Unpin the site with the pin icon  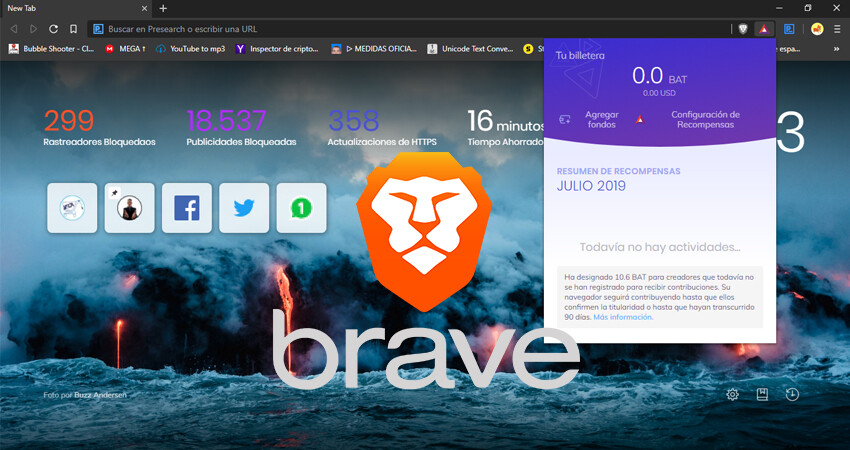pos(114,192)
